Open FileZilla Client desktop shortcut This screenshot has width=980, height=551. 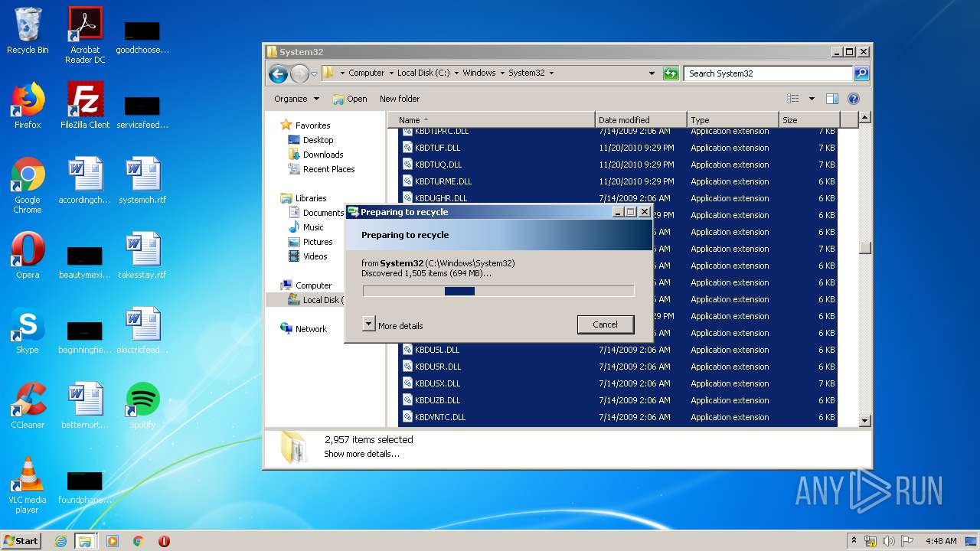point(85,106)
